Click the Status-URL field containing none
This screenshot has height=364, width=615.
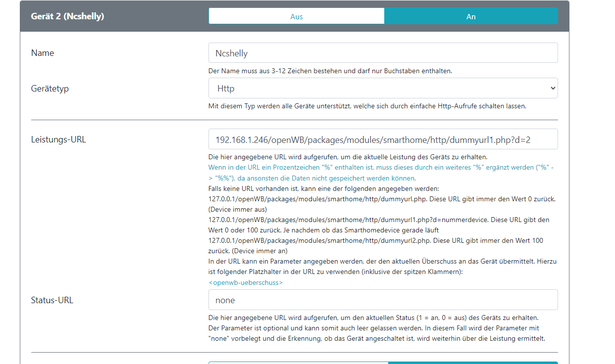pyautogui.click(x=383, y=300)
